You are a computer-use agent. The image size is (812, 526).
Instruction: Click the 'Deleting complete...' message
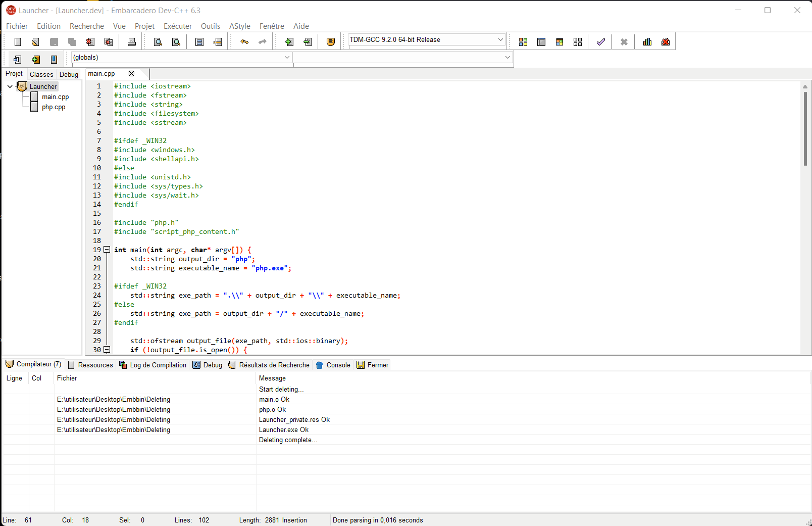click(x=288, y=440)
